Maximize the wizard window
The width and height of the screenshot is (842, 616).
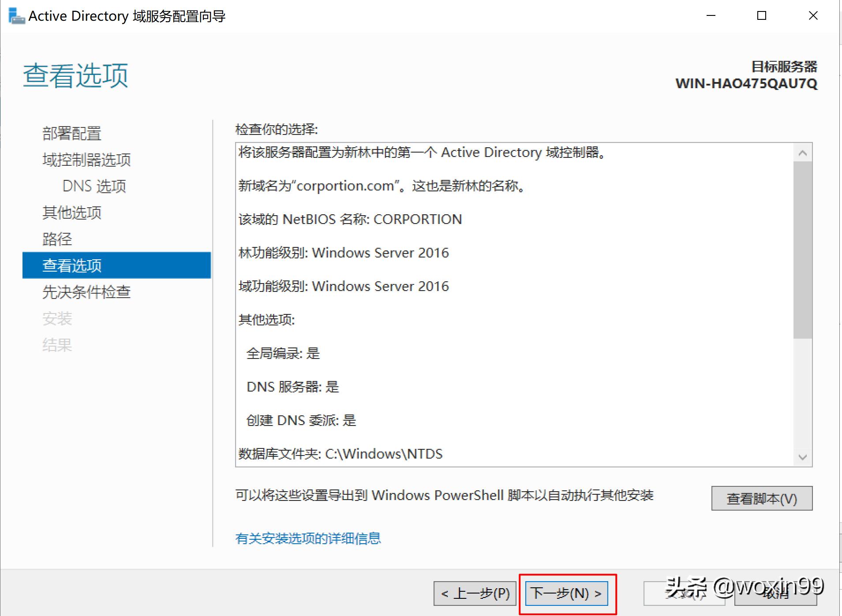(762, 15)
